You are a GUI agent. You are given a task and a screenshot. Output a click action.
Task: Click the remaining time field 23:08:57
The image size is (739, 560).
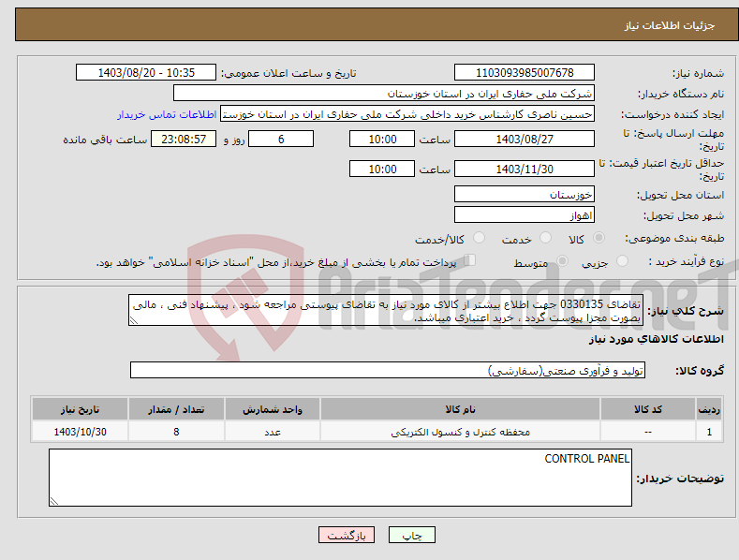[184, 139]
